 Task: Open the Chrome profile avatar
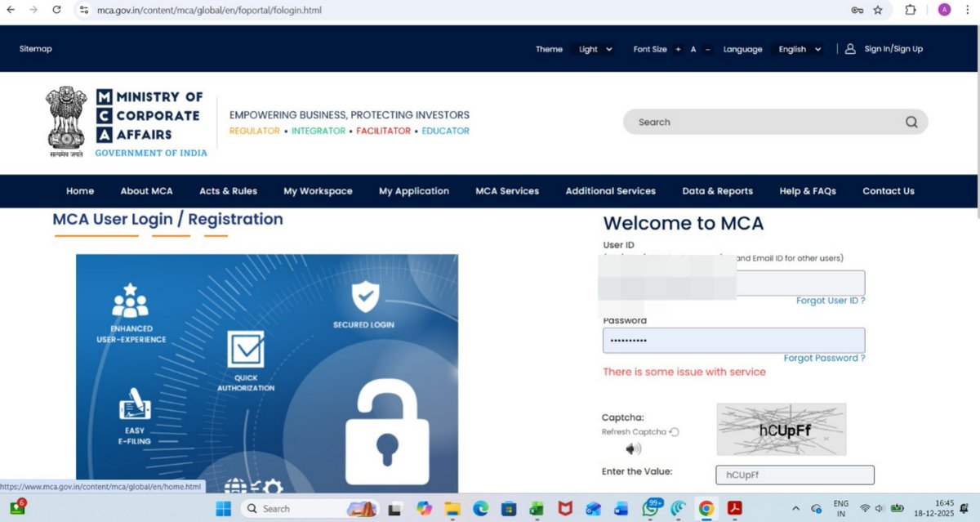coord(944,10)
